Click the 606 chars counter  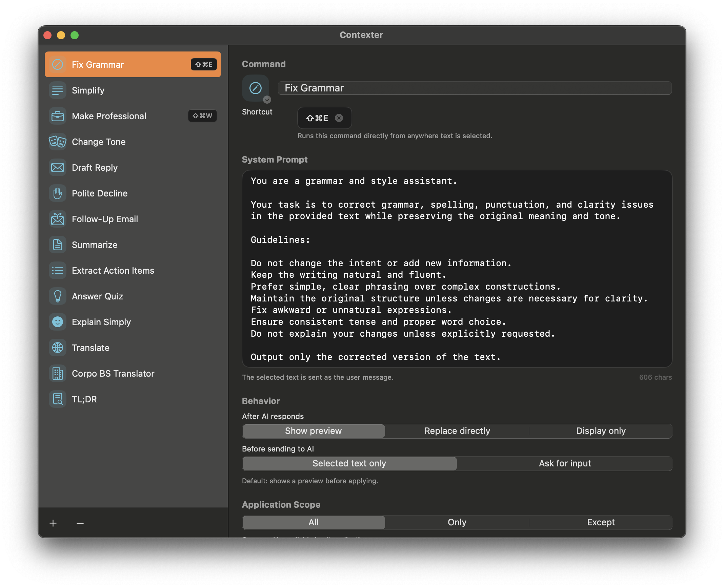(655, 377)
